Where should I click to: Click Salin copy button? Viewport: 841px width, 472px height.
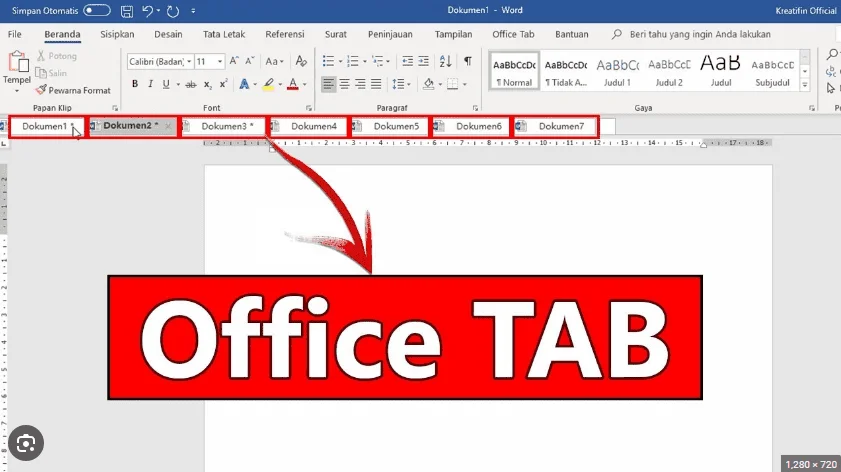point(51,73)
